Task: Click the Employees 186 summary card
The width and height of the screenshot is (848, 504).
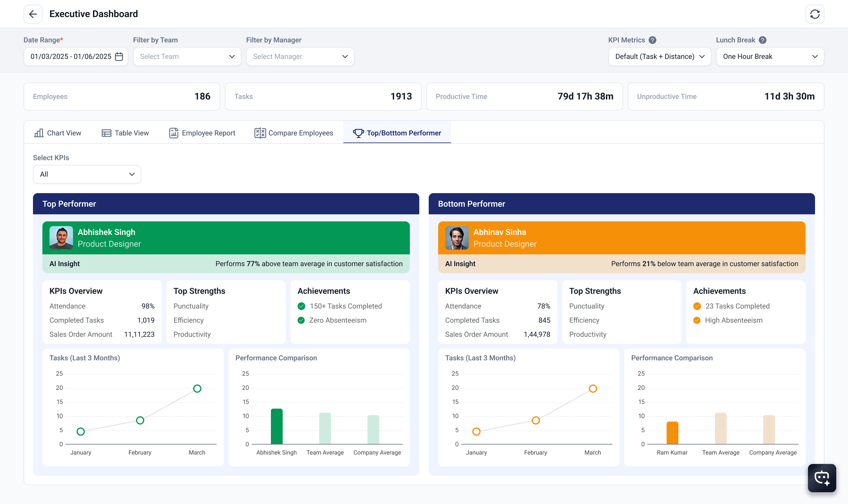Action: click(122, 97)
